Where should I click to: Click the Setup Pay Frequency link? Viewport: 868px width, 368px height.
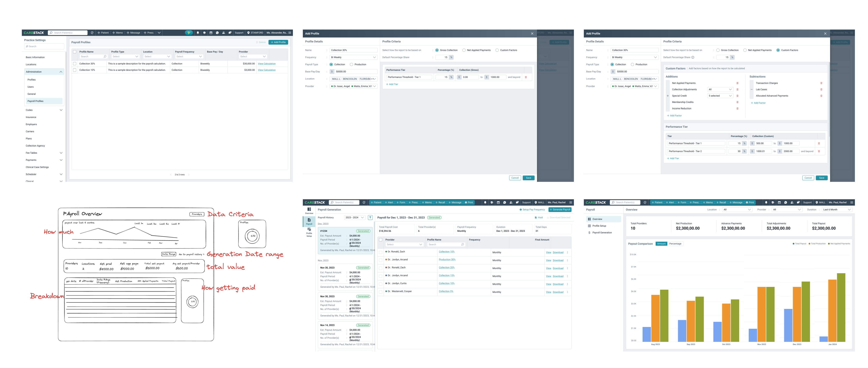coord(532,209)
